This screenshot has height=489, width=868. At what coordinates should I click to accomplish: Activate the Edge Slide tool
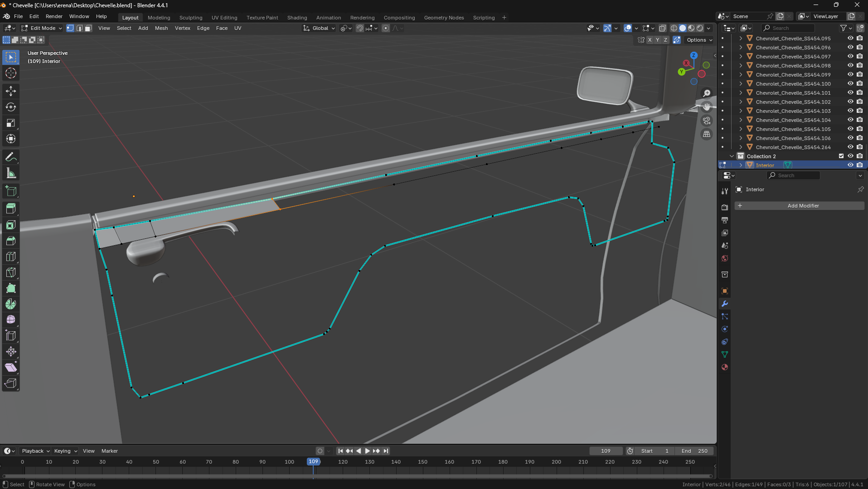pyautogui.click(x=11, y=336)
